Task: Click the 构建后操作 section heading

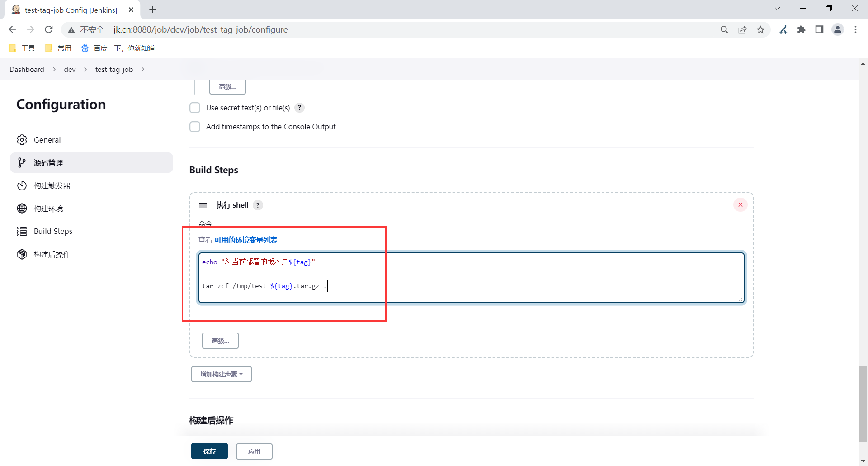Action: click(x=211, y=420)
